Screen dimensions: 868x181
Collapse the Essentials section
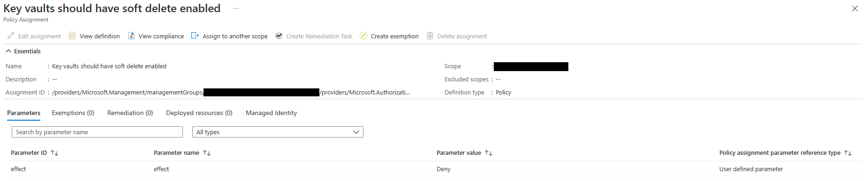coord(8,51)
